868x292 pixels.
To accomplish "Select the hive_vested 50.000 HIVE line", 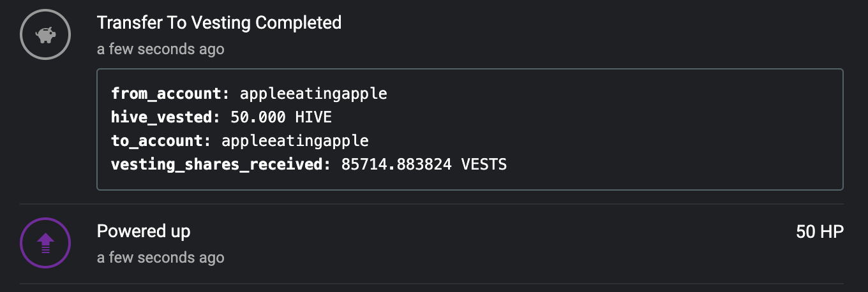I will (x=221, y=117).
